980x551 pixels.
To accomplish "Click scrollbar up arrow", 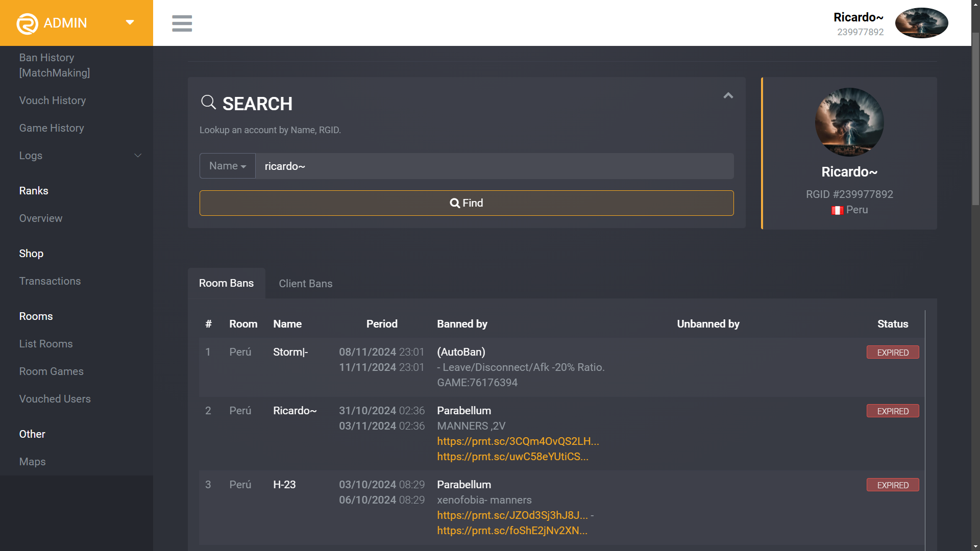I will (x=975, y=4).
